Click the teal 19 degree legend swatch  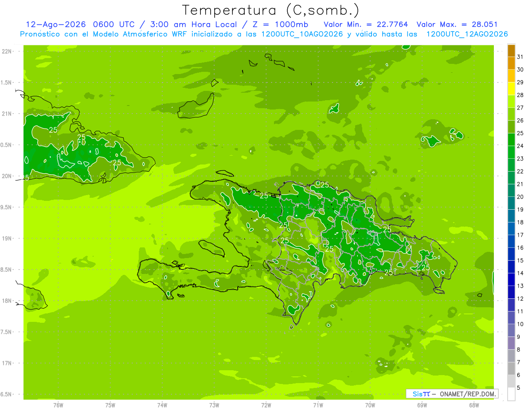click(x=511, y=204)
